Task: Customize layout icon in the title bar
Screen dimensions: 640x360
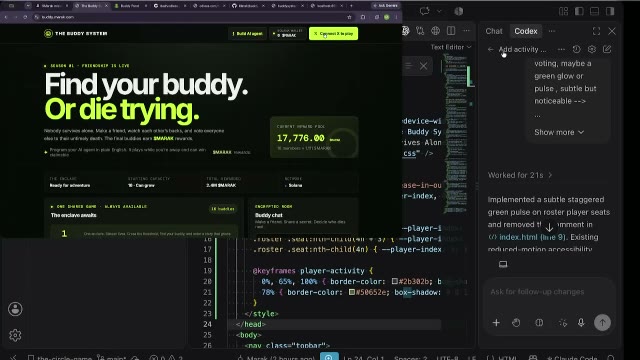Action: point(564,11)
